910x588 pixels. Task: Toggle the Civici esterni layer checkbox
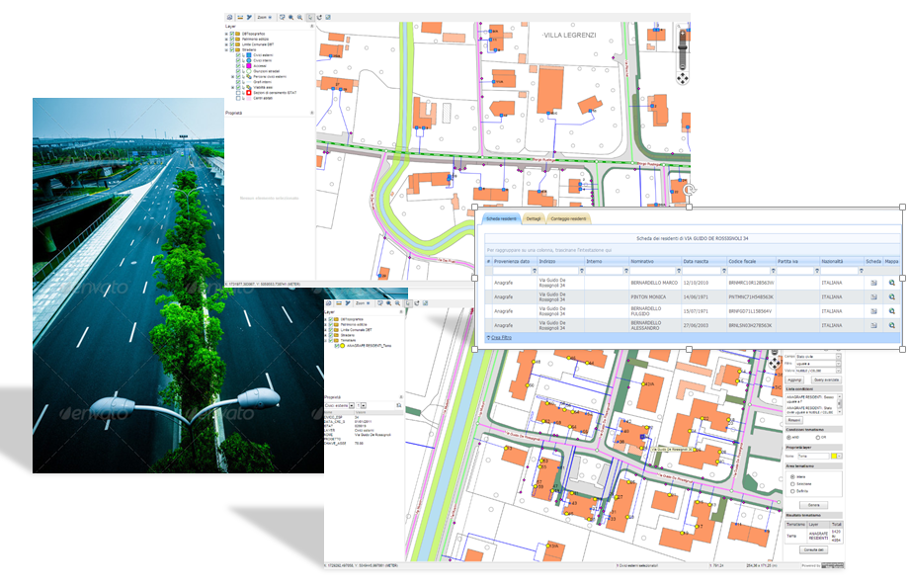[x=238, y=55]
